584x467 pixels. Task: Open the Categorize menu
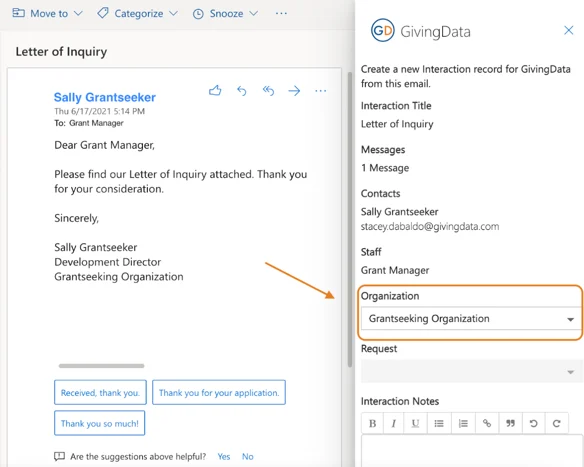pyautogui.click(x=137, y=13)
